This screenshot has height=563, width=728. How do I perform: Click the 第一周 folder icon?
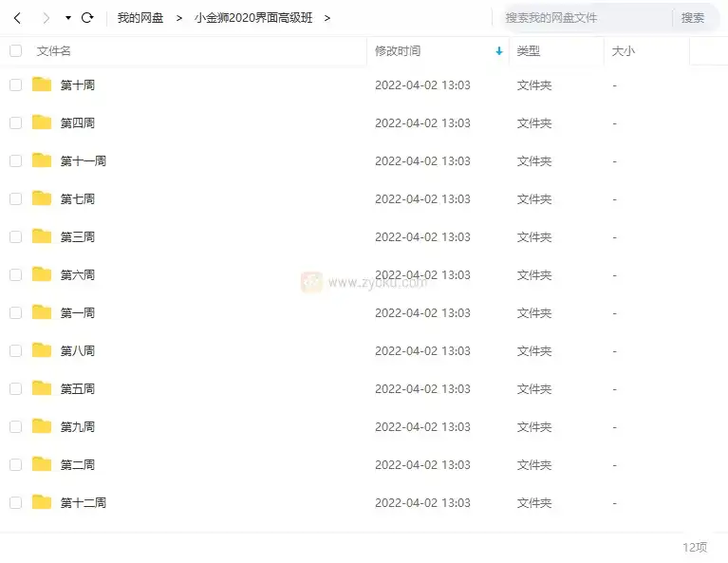(42, 312)
